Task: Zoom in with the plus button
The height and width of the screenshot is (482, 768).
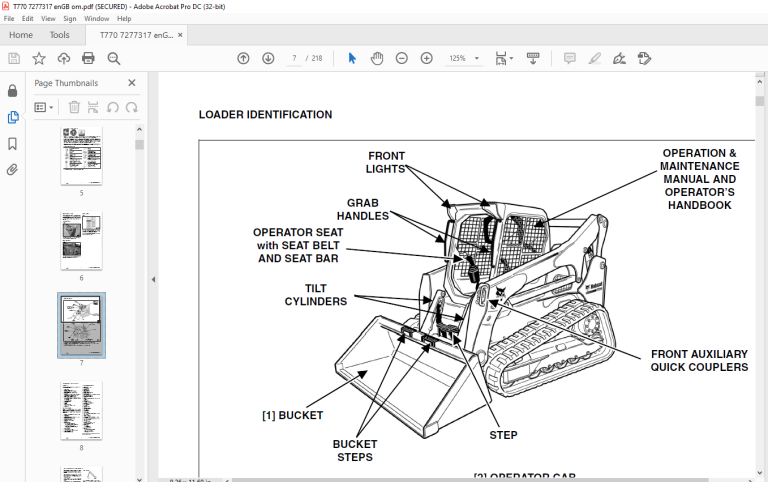Action: coord(427,58)
